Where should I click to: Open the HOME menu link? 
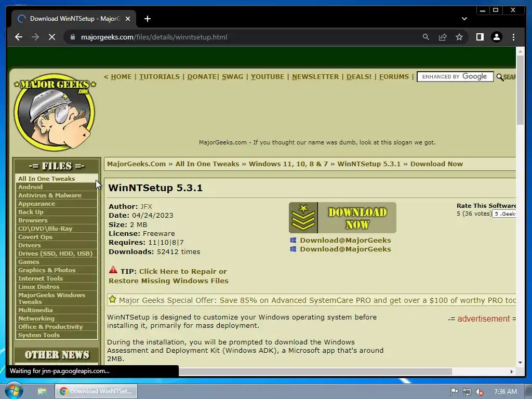(x=121, y=77)
